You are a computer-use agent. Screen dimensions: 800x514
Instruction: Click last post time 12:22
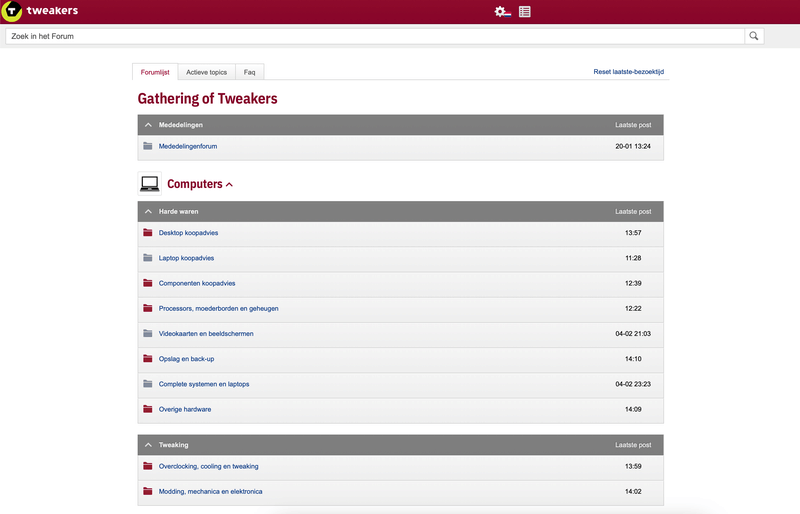633,308
